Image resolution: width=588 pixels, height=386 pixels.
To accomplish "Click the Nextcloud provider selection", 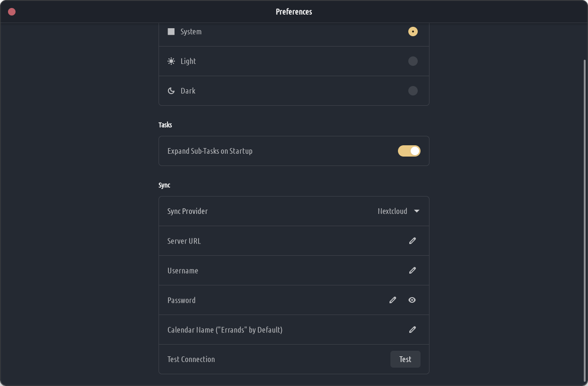I will [x=392, y=211].
